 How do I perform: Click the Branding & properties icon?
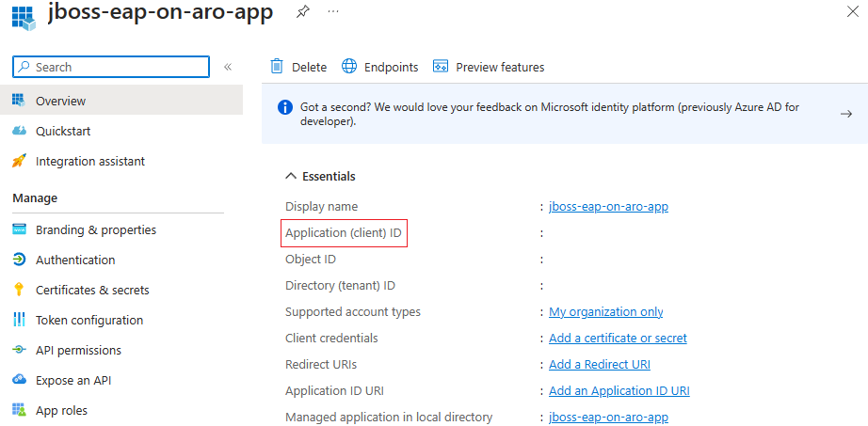19,229
